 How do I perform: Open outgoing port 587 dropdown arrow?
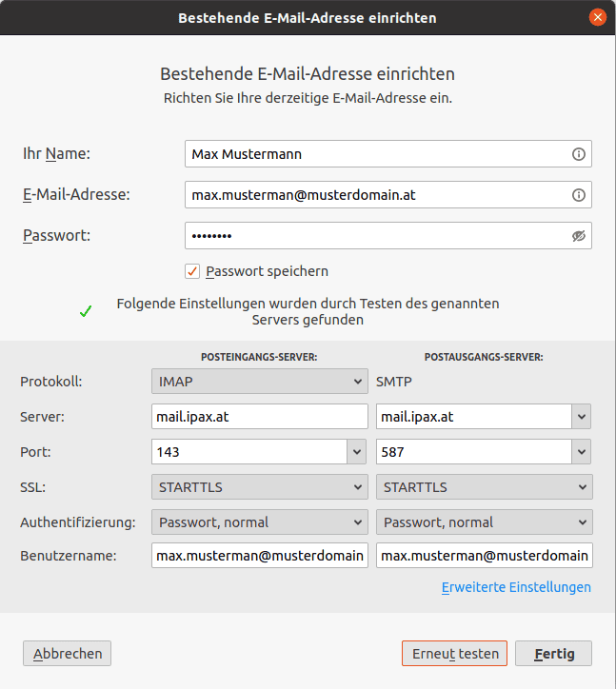coord(582,452)
